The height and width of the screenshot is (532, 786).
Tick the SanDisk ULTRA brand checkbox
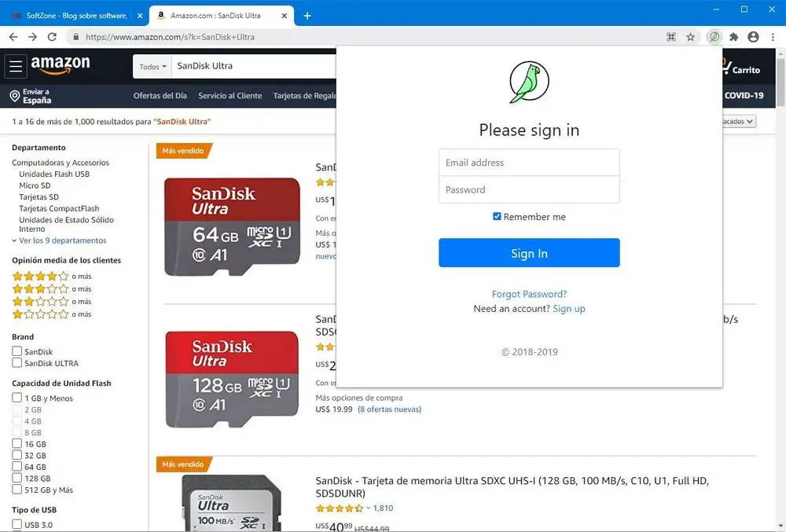point(17,363)
